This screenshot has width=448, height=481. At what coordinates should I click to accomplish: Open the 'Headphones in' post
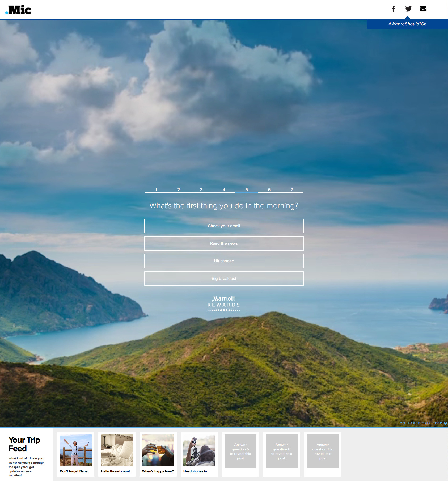pos(199,454)
